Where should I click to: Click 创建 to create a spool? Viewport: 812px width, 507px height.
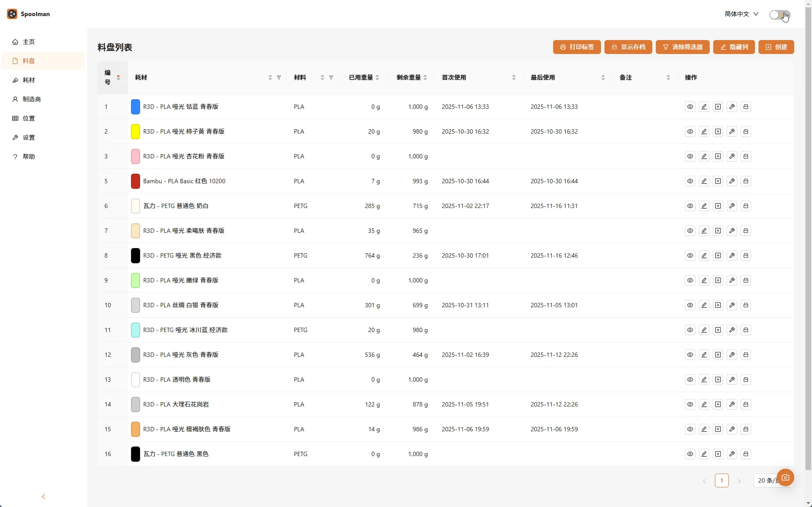pyautogui.click(x=776, y=47)
